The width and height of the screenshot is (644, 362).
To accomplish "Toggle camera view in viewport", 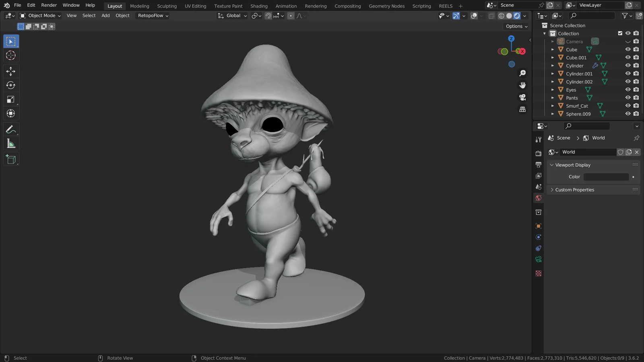I will click(522, 97).
